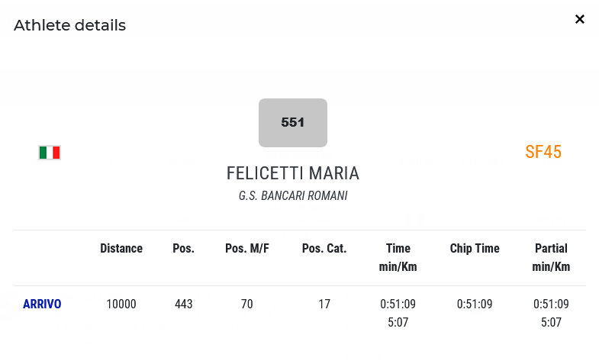
Task: Select the Pos. M/F column header
Action: coord(247,249)
